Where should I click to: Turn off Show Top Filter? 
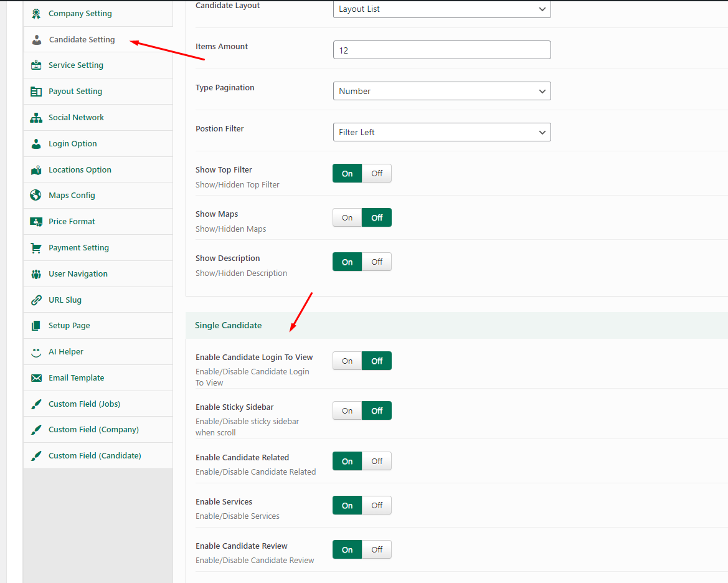377,174
